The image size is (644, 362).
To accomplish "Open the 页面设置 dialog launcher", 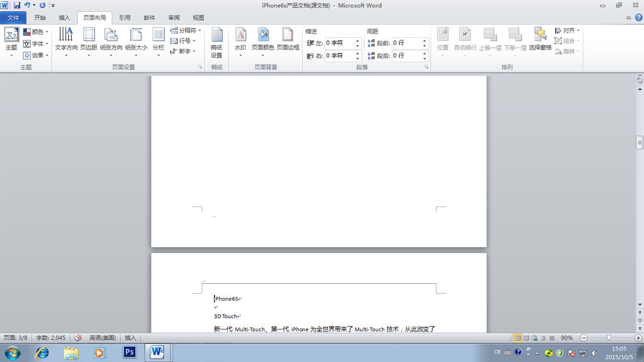I will (201, 68).
